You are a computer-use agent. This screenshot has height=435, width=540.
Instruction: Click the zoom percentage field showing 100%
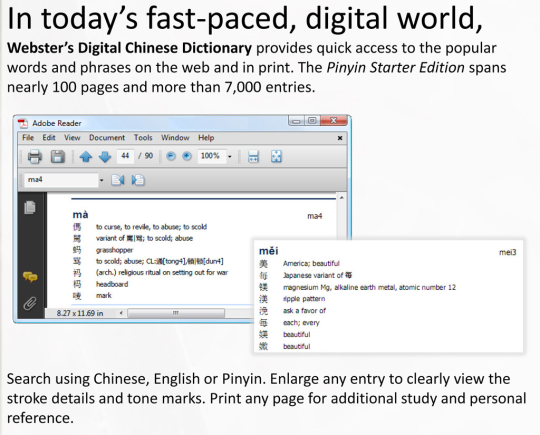click(212, 156)
